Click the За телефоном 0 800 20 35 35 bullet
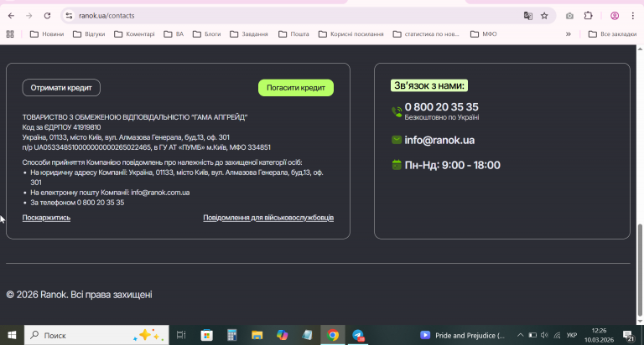The width and height of the screenshot is (644, 345). (77, 203)
